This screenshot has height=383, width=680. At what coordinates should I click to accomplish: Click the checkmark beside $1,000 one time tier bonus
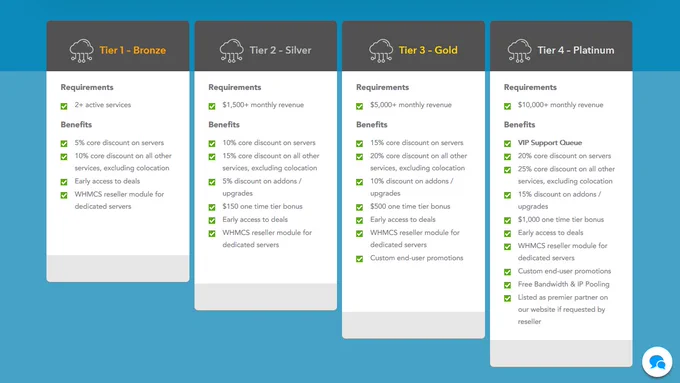(x=507, y=220)
